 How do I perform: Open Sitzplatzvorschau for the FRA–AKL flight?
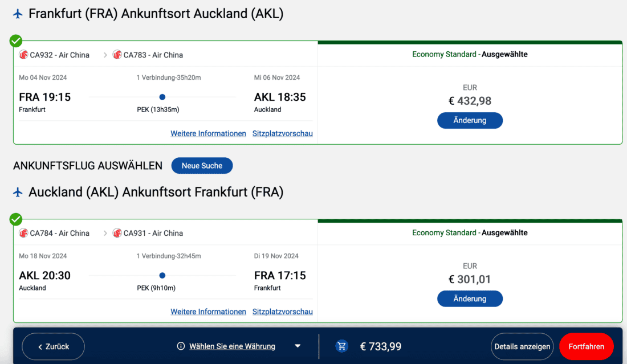coord(283,133)
